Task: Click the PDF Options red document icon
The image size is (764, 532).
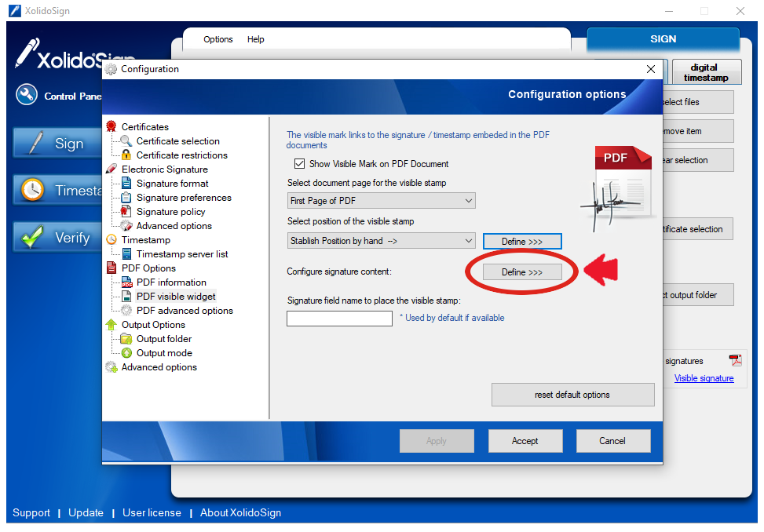Action: tap(111, 268)
